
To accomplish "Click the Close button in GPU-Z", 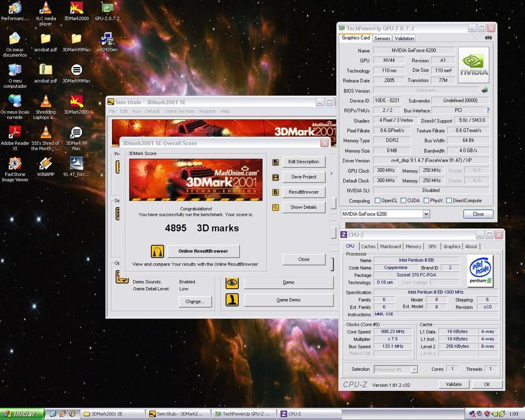I will 478,214.
